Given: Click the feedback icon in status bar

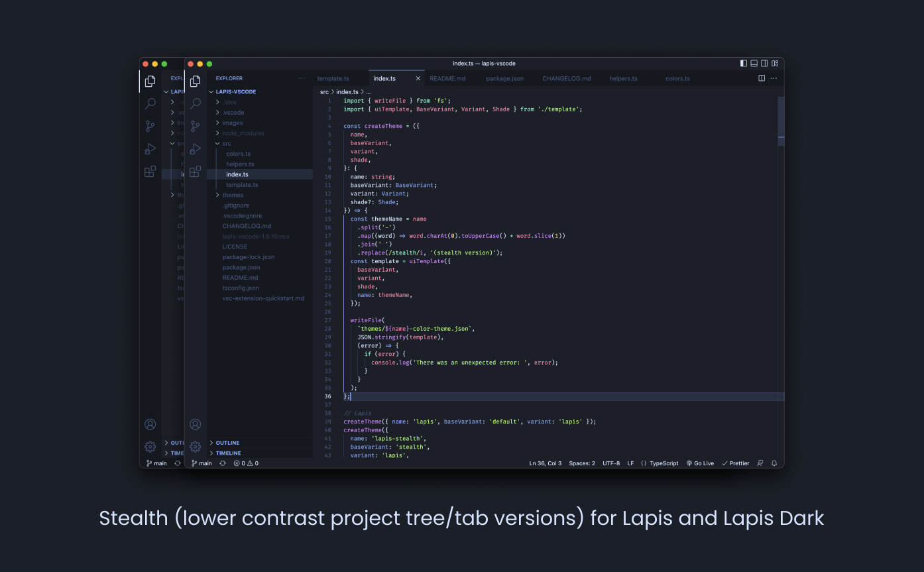Looking at the screenshot, I should (760, 463).
